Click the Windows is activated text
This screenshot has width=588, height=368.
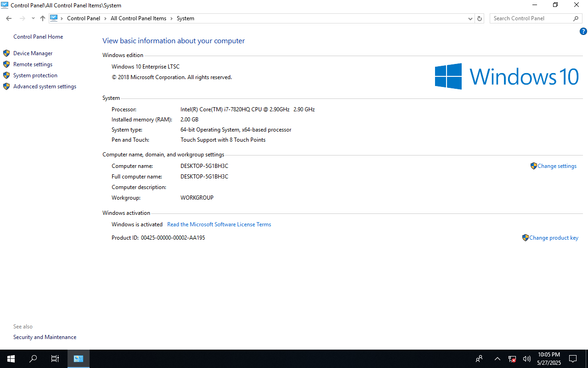[137, 224]
